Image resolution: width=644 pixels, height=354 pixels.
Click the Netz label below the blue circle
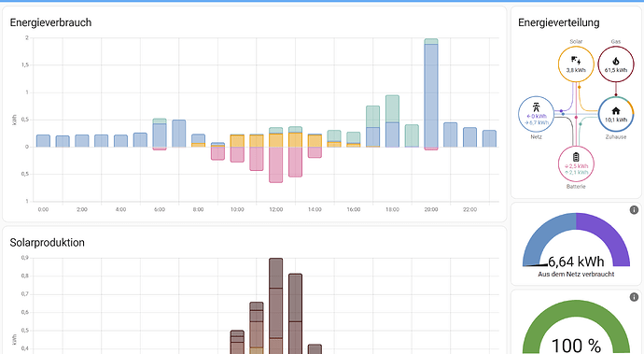[536, 137]
